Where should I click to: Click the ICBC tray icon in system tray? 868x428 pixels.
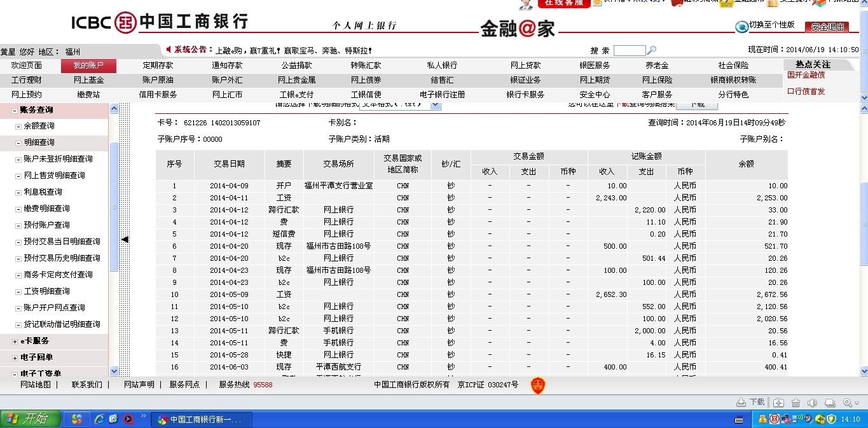pyautogui.click(x=775, y=419)
